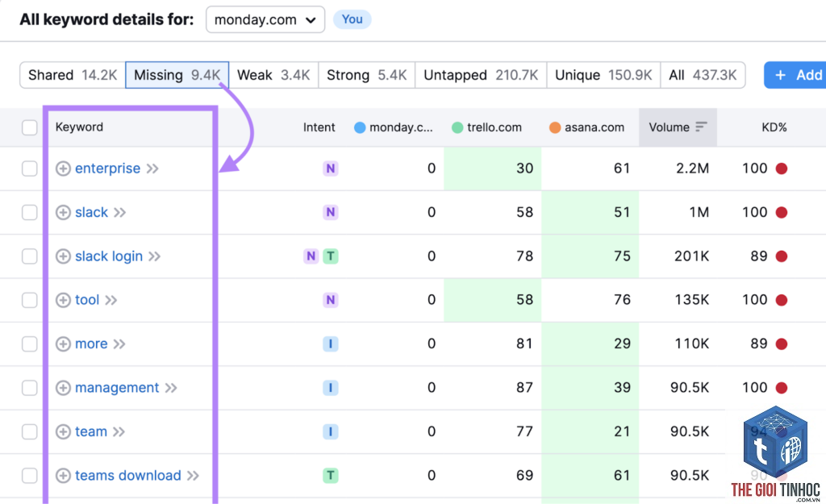Switch to the Strong 5.4K tab
The width and height of the screenshot is (826, 504).
pyautogui.click(x=367, y=75)
